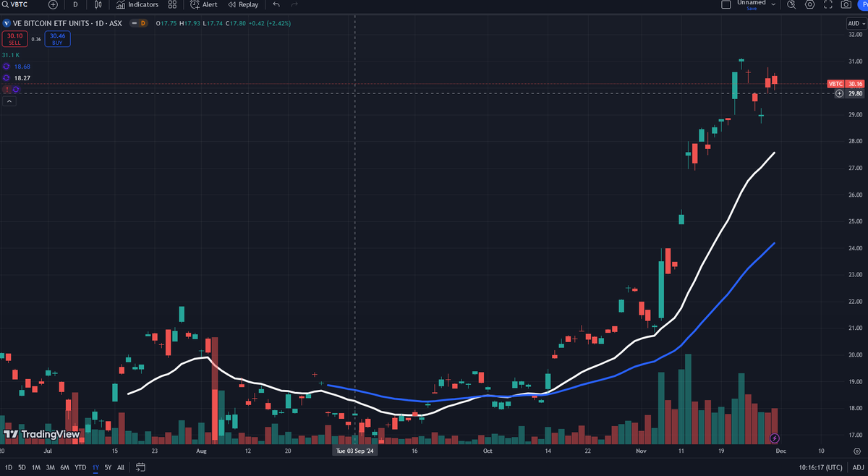
Task: Switch to the YTD time range
Action: click(x=80, y=467)
